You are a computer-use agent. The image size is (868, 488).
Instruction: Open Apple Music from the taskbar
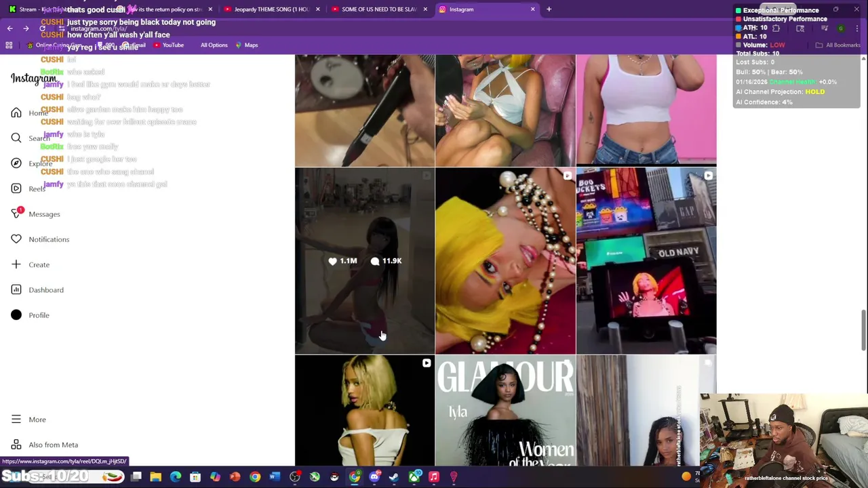434,477
